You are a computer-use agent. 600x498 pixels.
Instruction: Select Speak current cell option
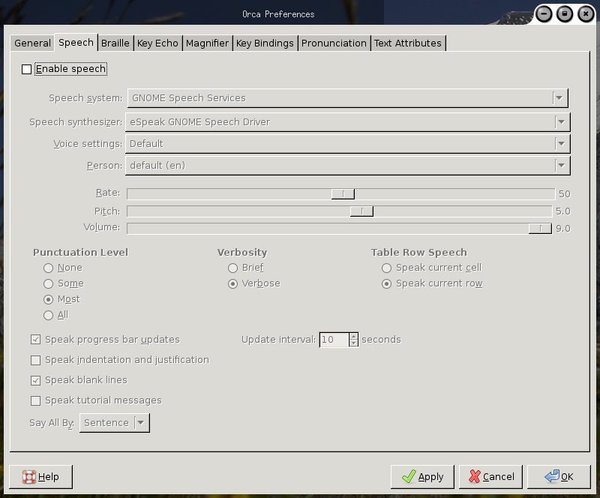386,268
